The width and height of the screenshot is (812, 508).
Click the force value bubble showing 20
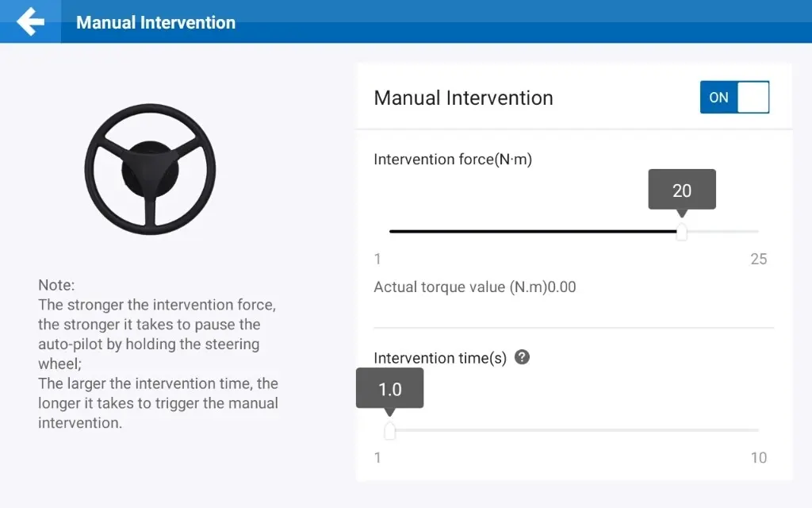pyautogui.click(x=682, y=190)
